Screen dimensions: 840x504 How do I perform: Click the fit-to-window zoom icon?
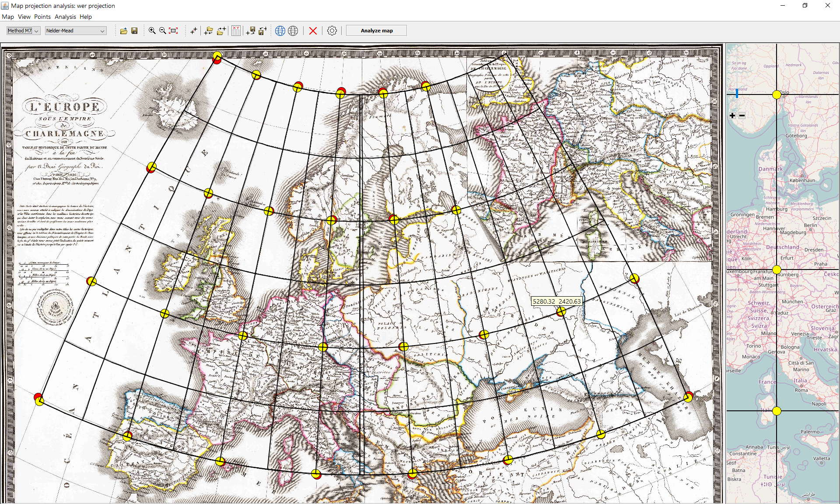pyautogui.click(x=174, y=31)
